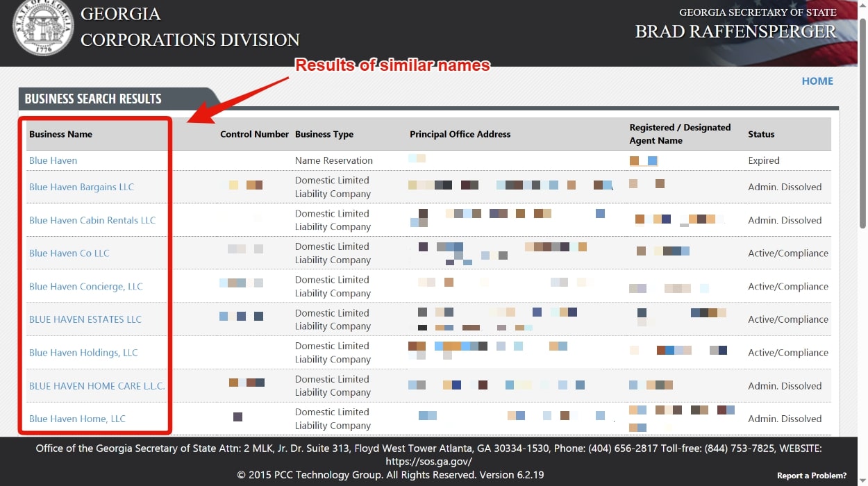Viewport: 868px width, 486px height.
Task: Click the Report a Problem? link
Action: 811,476
